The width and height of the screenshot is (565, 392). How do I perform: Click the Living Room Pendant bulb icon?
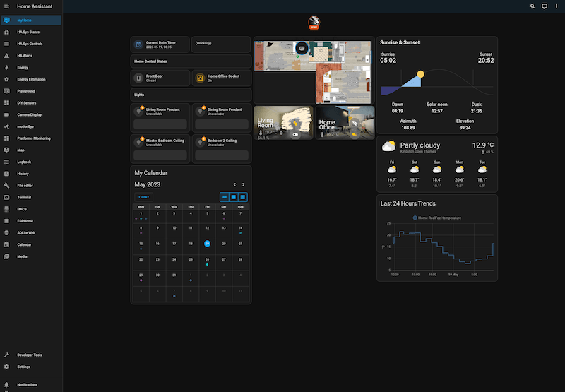139,111
